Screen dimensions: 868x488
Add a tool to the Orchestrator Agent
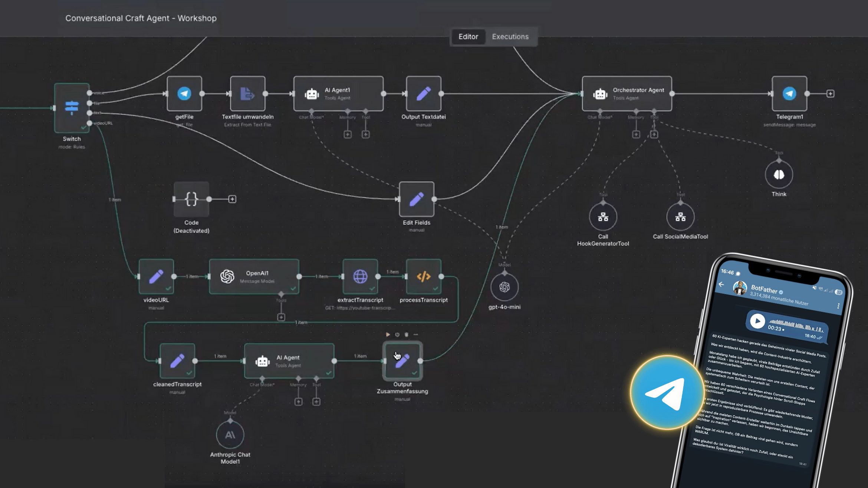[654, 134]
